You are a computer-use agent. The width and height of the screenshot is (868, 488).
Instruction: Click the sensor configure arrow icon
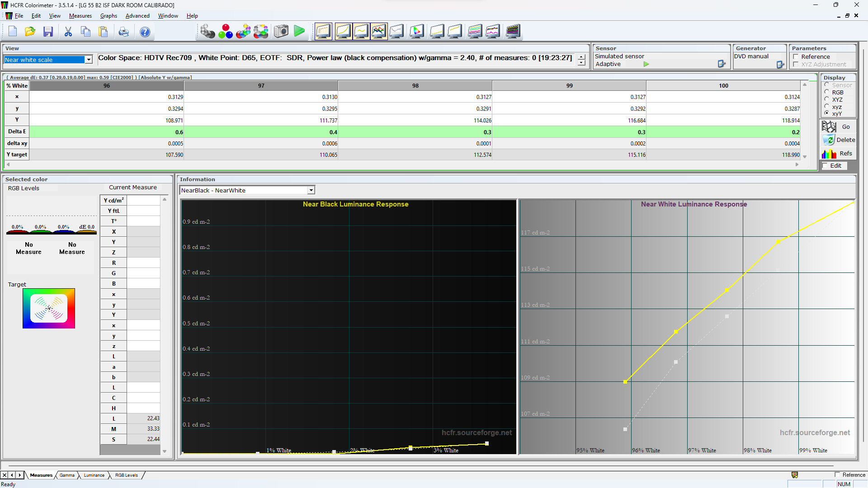click(x=722, y=64)
